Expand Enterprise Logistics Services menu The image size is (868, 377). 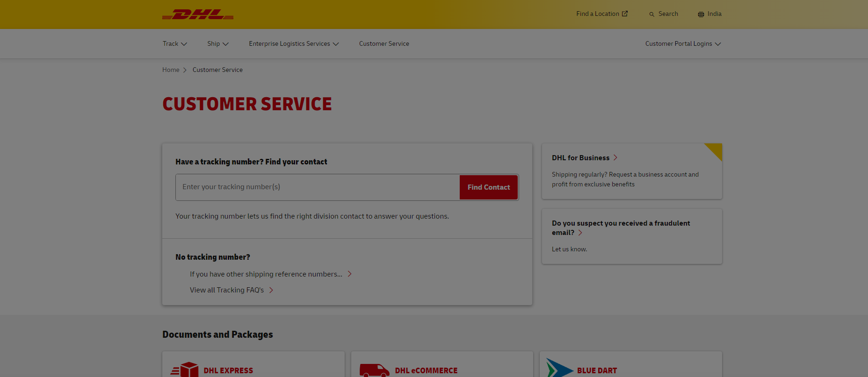click(294, 43)
